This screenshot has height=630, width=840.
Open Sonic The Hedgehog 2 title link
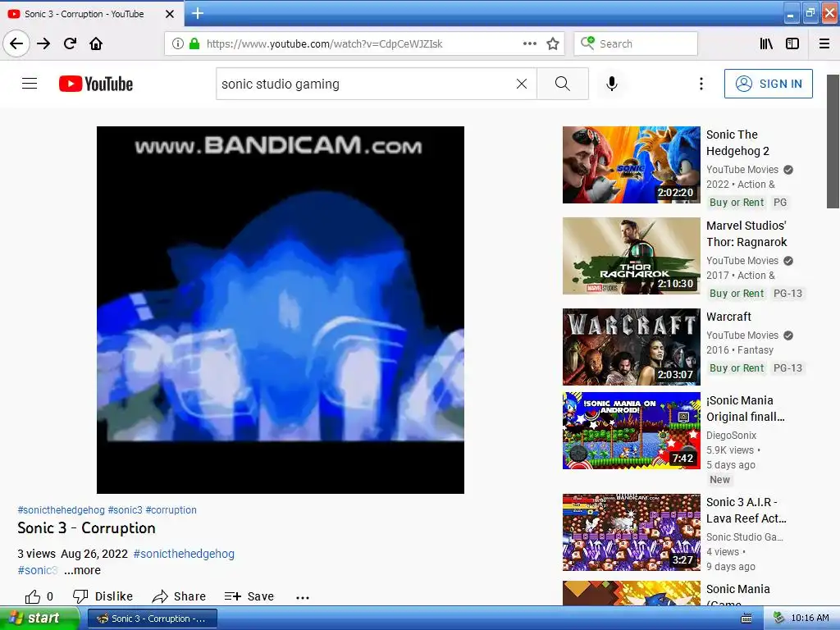click(x=737, y=143)
